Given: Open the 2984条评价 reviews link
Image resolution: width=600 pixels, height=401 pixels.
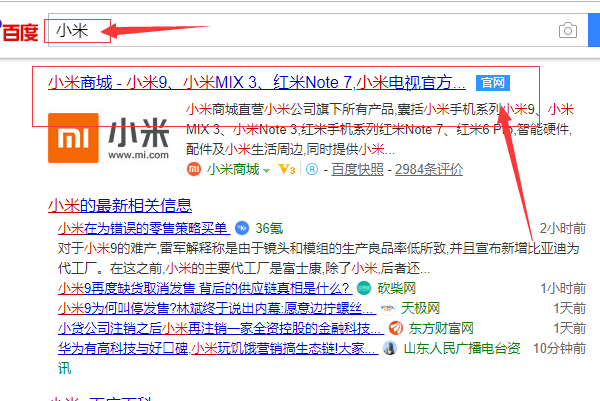Looking at the screenshot, I should pyautogui.click(x=429, y=169).
